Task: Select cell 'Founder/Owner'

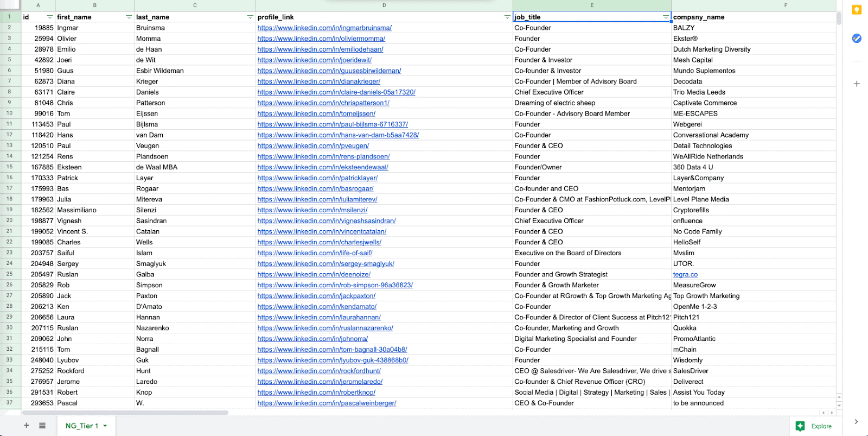Action: [x=592, y=167]
